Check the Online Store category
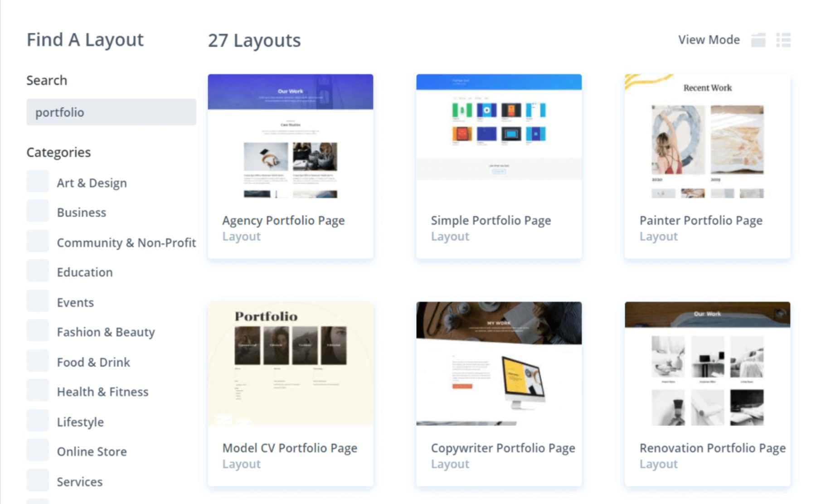 (x=38, y=450)
